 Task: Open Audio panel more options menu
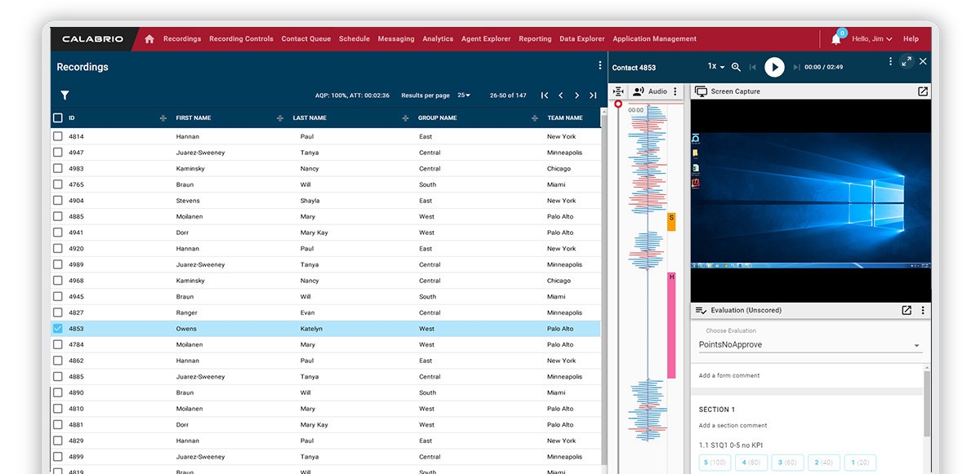pyautogui.click(x=675, y=91)
